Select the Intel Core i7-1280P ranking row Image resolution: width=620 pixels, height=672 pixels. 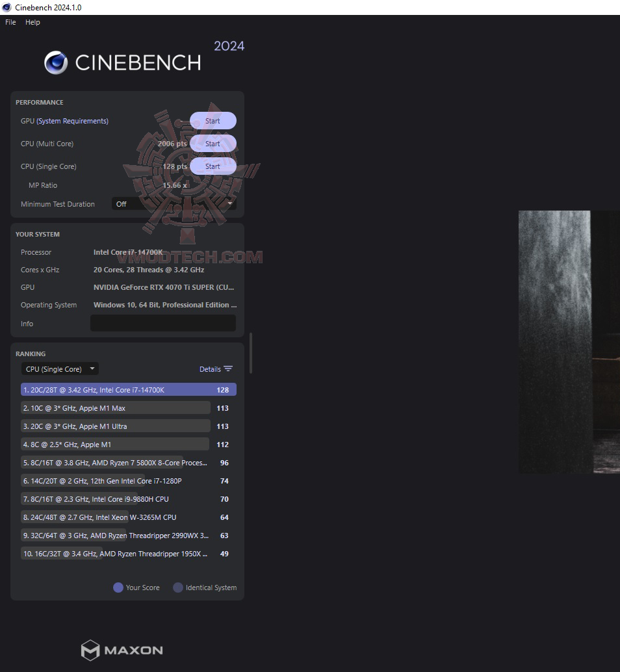(129, 481)
